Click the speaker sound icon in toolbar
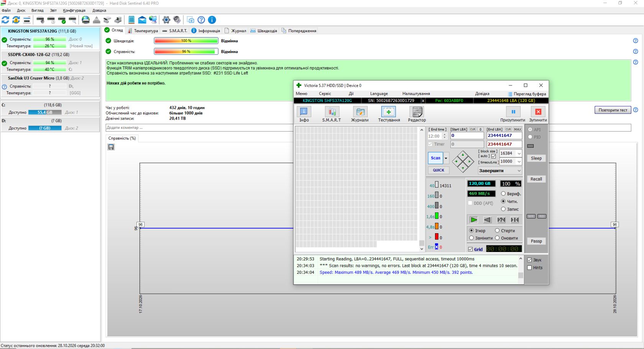The height and width of the screenshot is (349, 644). click(x=177, y=20)
